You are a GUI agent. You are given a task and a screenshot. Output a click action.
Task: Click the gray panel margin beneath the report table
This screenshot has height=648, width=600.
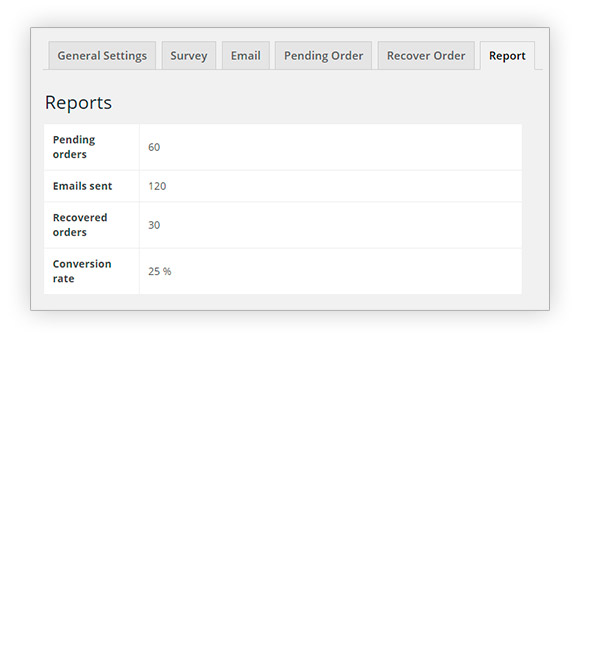(x=290, y=301)
